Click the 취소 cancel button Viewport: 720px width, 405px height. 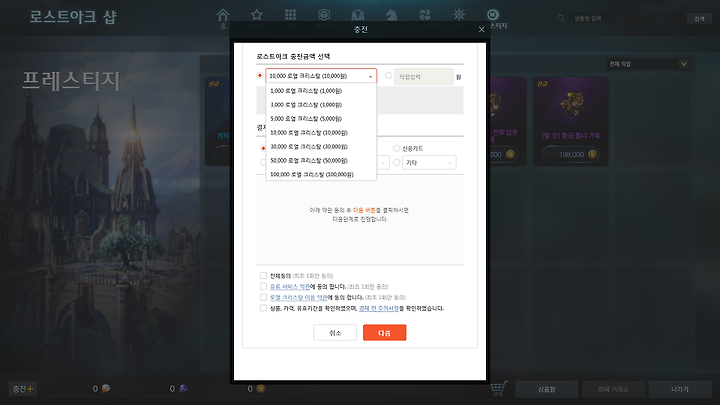point(335,333)
